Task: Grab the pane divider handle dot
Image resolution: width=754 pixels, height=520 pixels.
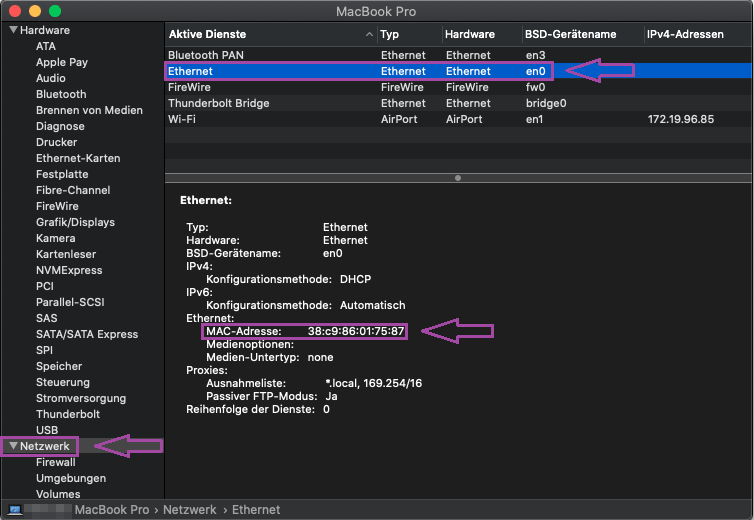Action: [x=458, y=178]
